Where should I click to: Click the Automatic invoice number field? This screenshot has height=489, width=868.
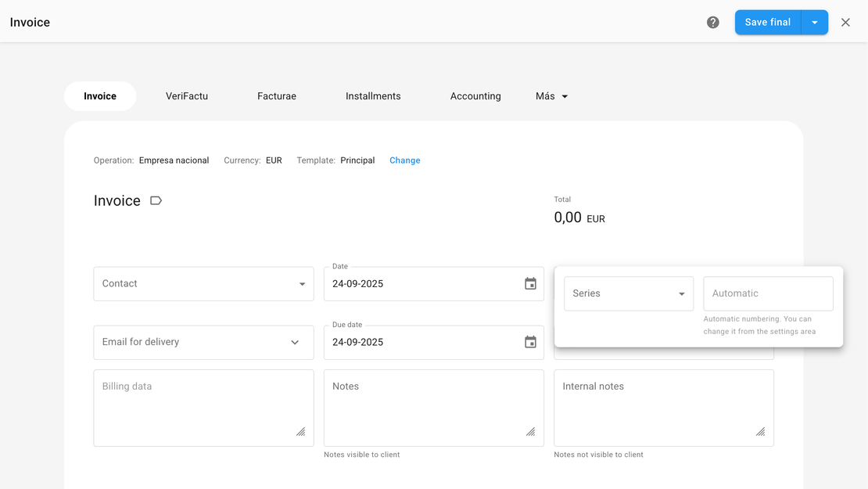768,293
